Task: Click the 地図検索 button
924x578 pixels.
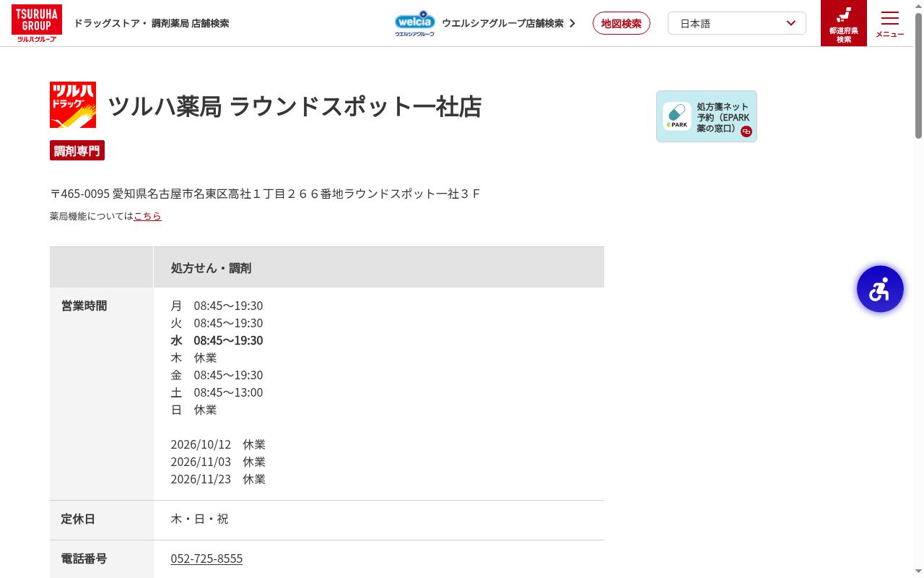Action: pos(622,23)
